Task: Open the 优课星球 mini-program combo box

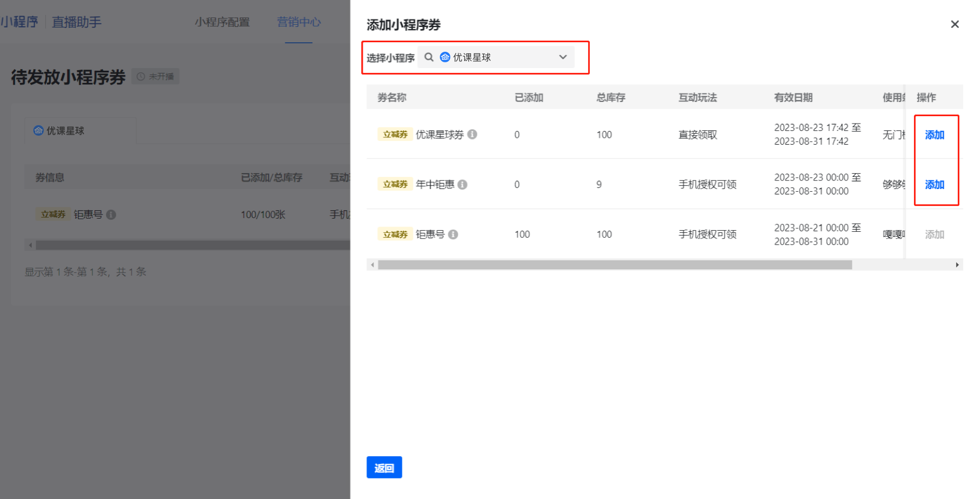Action: 496,57
